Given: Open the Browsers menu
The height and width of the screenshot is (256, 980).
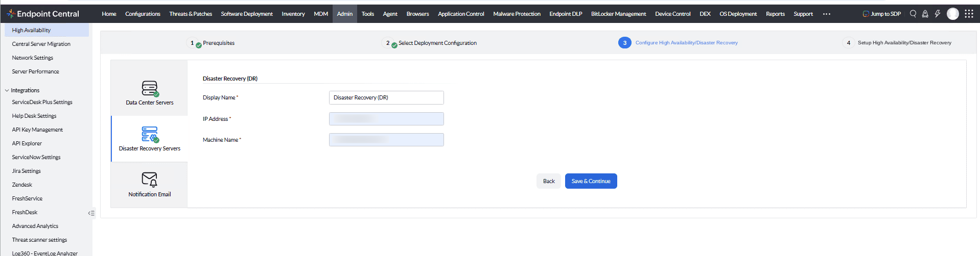Looking at the screenshot, I should (417, 14).
